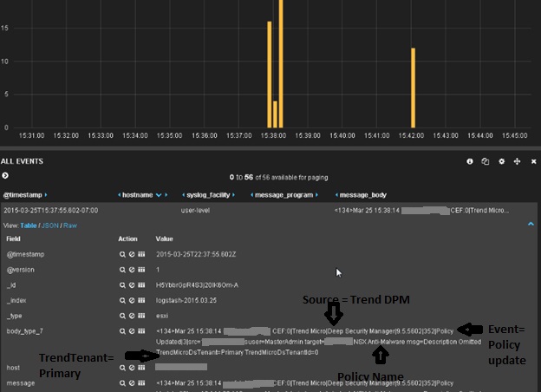Toggle body_type_7 field as table column
The width and height of the screenshot is (541, 392).
[140, 331]
